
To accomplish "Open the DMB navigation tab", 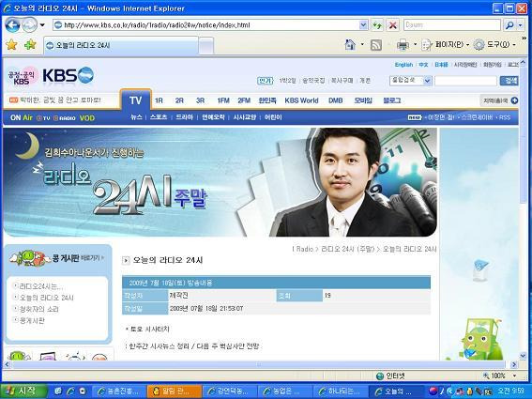I will point(336,100).
